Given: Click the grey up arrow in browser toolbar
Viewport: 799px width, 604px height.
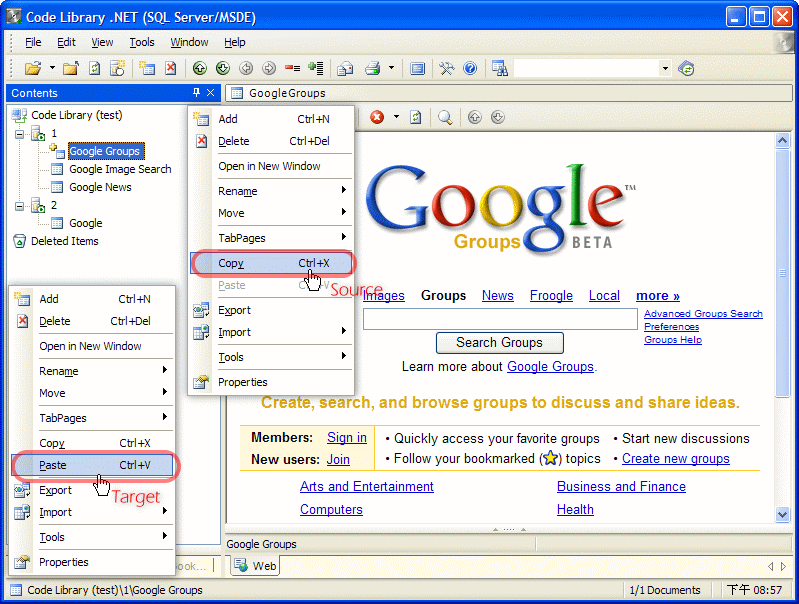Looking at the screenshot, I should pyautogui.click(x=474, y=117).
